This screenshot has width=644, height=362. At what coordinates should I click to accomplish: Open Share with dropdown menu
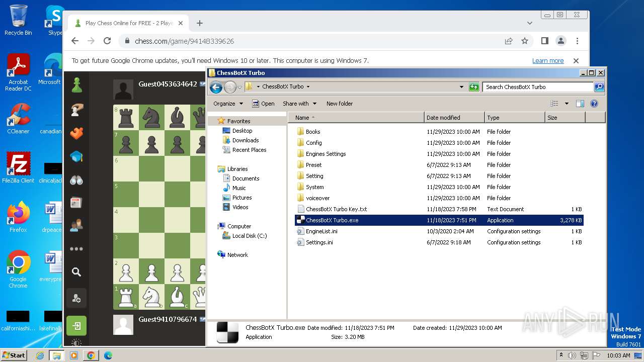point(299,104)
